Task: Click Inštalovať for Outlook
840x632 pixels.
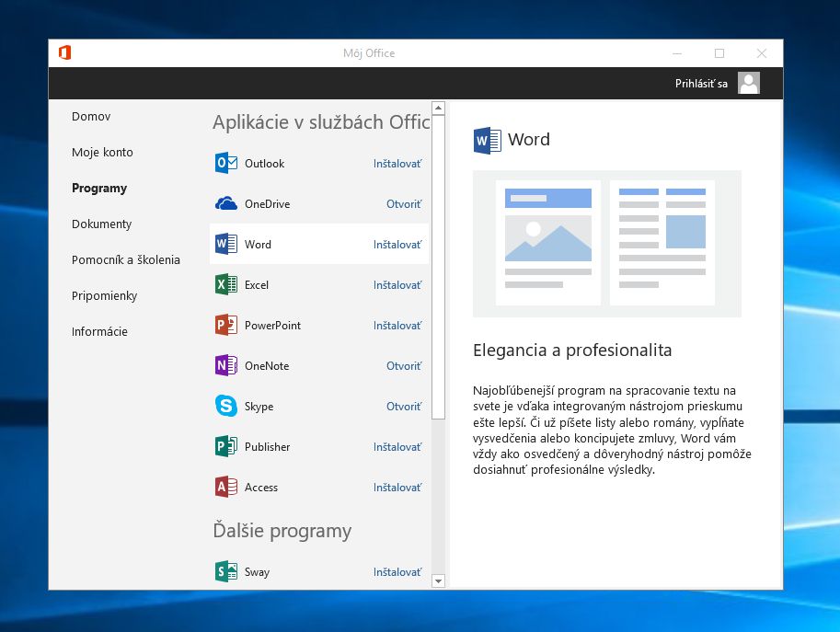Action: coord(397,164)
